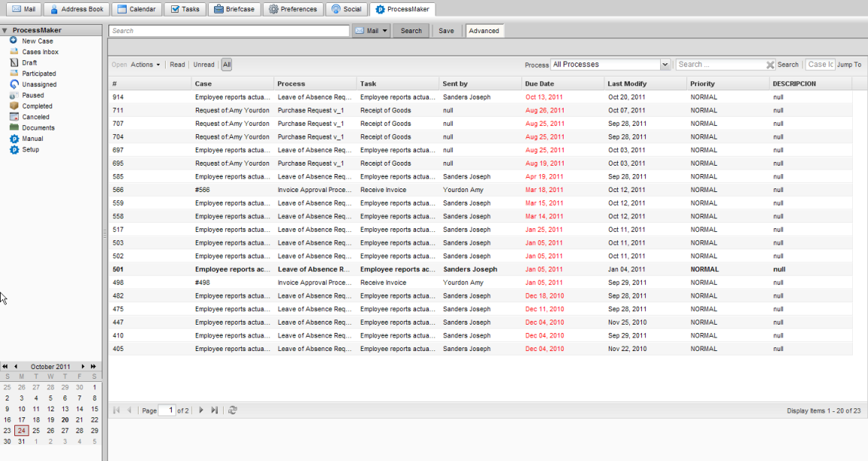Image resolution: width=868 pixels, height=461 pixels.
Task: Collapse the ProcessMaker tree panel
Action: point(5,31)
